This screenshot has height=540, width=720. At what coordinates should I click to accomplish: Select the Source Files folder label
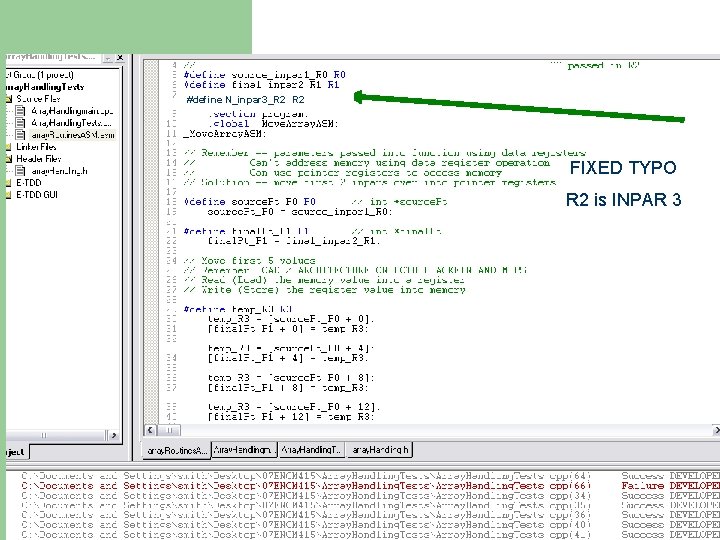(38, 99)
